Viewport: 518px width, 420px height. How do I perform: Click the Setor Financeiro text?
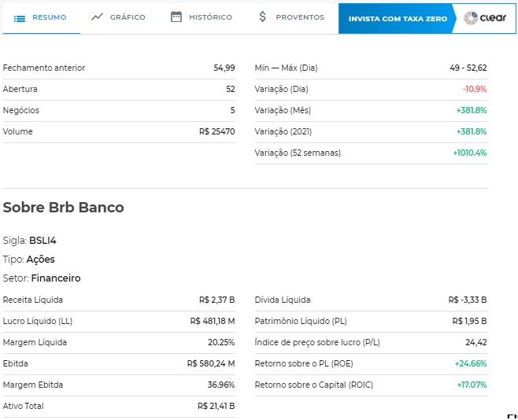click(x=56, y=278)
